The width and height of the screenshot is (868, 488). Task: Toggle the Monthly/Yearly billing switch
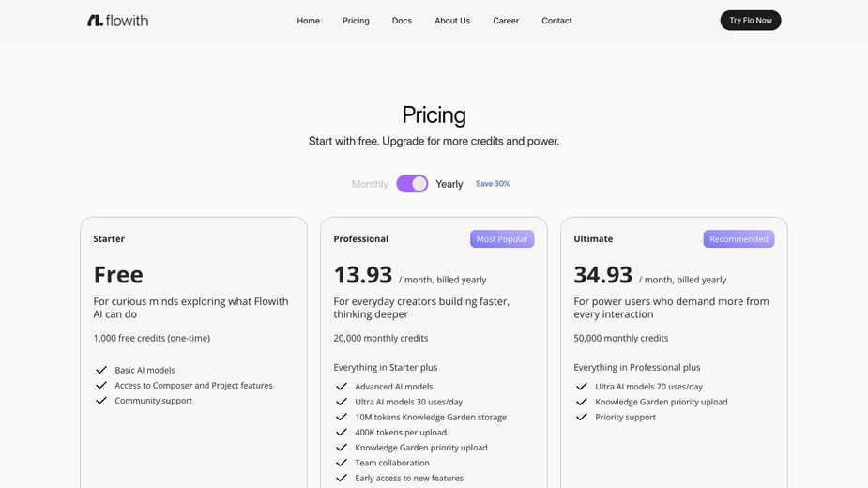[412, 183]
